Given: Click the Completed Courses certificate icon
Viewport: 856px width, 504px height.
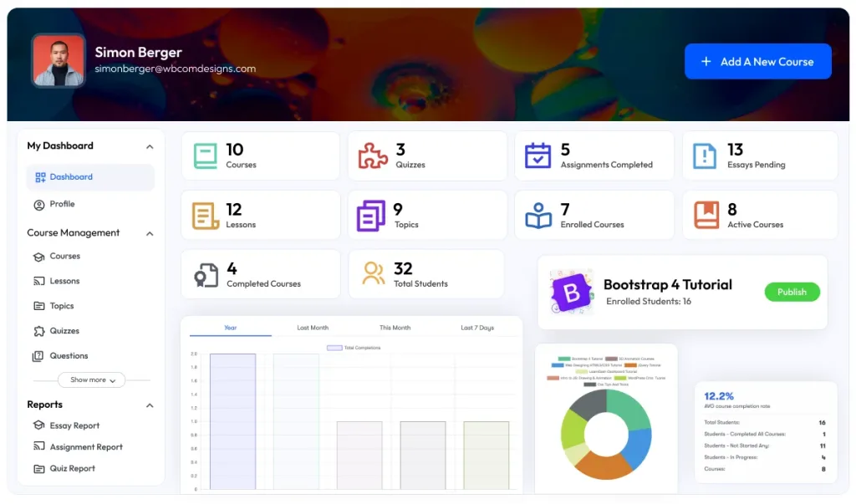Looking at the screenshot, I should pyautogui.click(x=206, y=275).
